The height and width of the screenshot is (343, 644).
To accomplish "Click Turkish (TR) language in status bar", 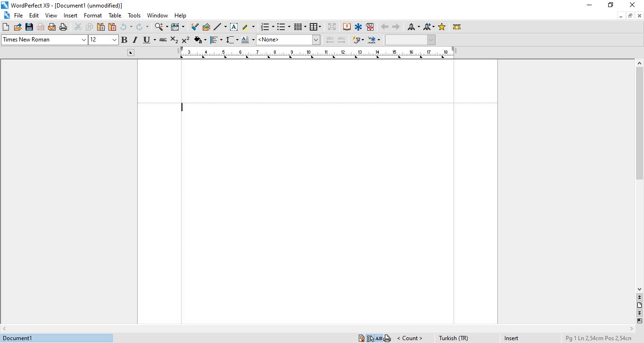I will [x=454, y=338].
